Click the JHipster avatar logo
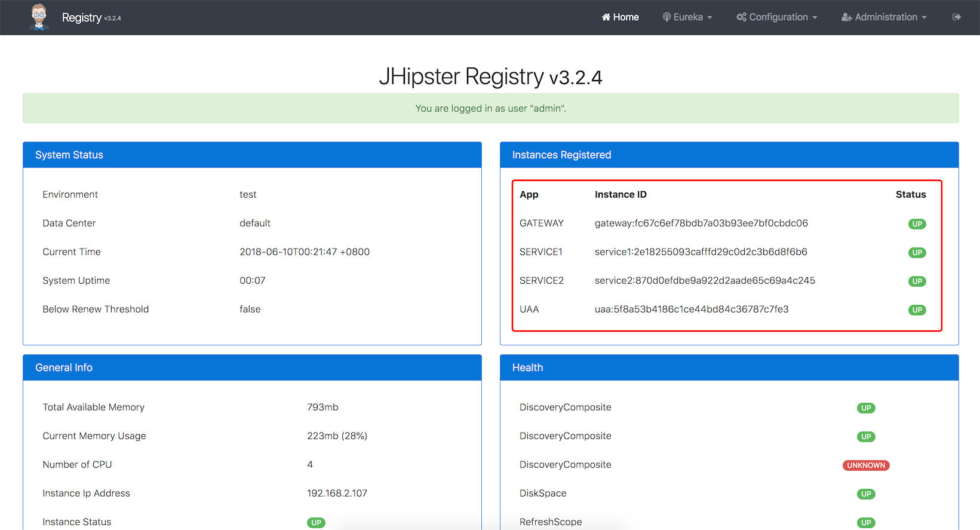The width and height of the screenshot is (980, 530). click(x=39, y=17)
